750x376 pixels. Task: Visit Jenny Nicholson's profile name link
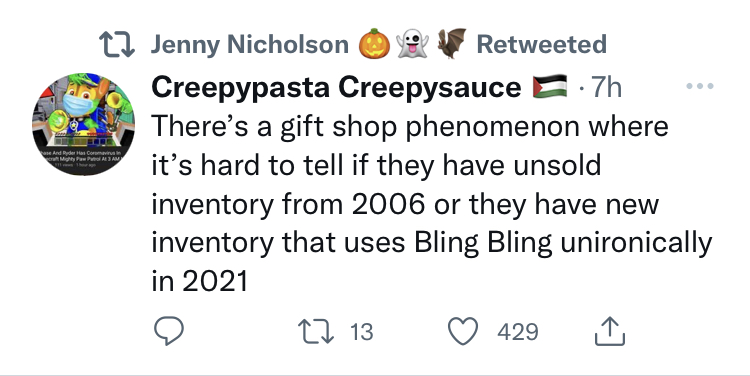click(250, 44)
